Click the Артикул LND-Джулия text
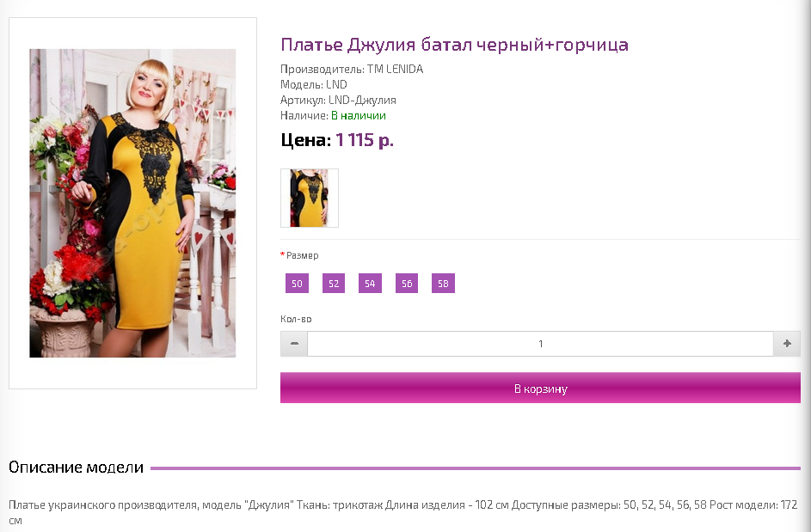Viewport: 811px width, 532px height. [x=338, y=101]
